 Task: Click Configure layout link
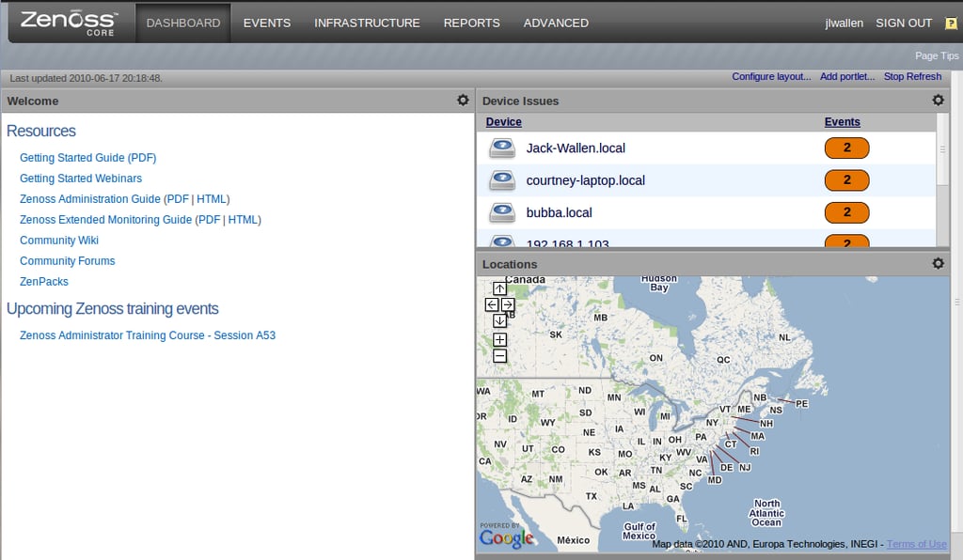771,77
